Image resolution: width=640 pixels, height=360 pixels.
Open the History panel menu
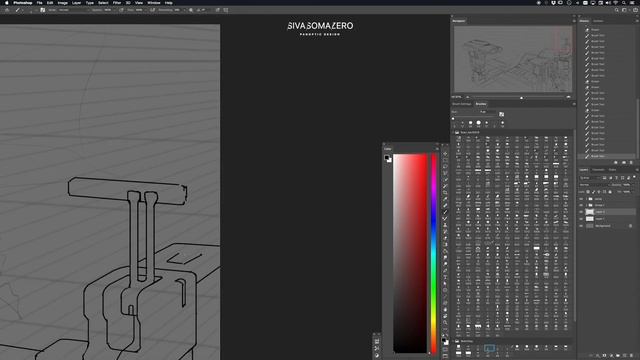(x=637, y=21)
